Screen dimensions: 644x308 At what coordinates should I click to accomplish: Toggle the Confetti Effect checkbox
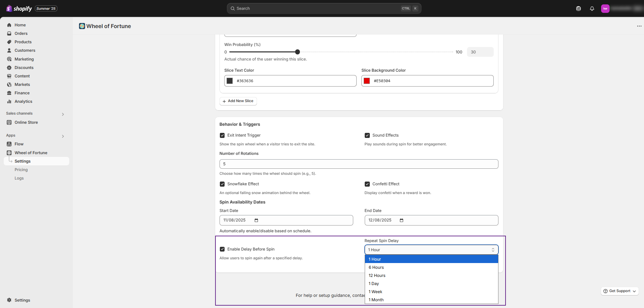pyautogui.click(x=367, y=184)
